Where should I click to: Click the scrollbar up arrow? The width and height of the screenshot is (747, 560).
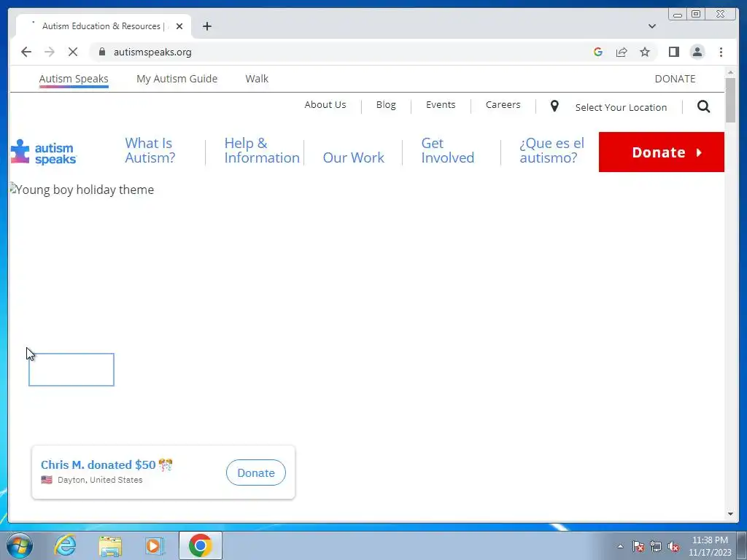point(730,72)
